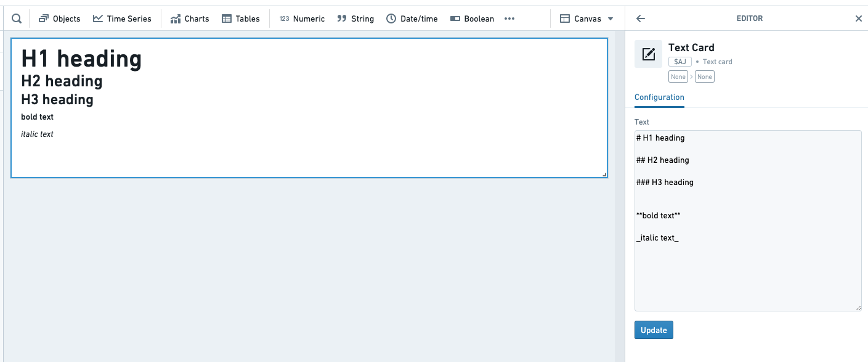Click the rendered 'H3 heading' text
The height and width of the screenshot is (362, 868).
pyautogui.click(x=57, y=99)
